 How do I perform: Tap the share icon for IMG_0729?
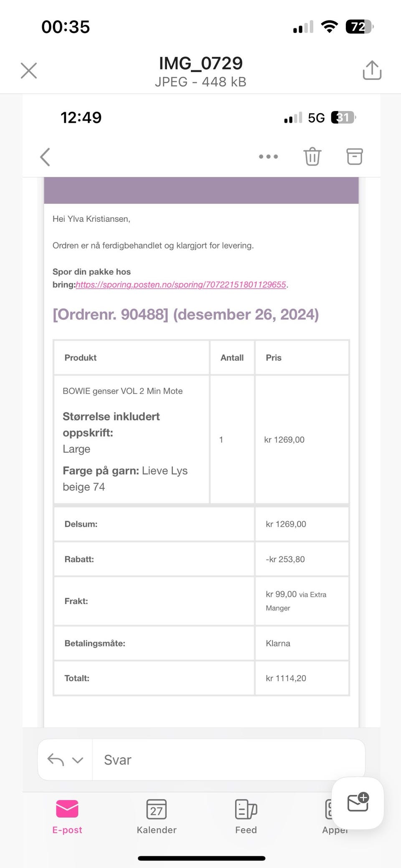pos(372,70)
